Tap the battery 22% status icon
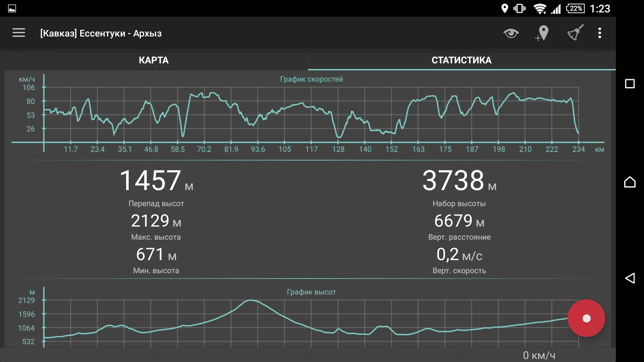The image size is (644, 362). [576, 8]
